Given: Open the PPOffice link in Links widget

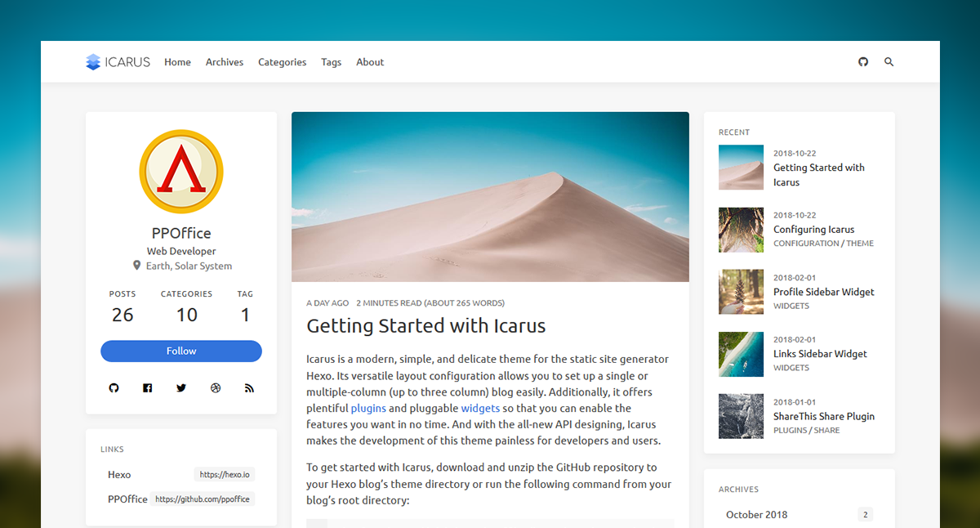Looking at the screenshot, I should click(x=127, y=499).
